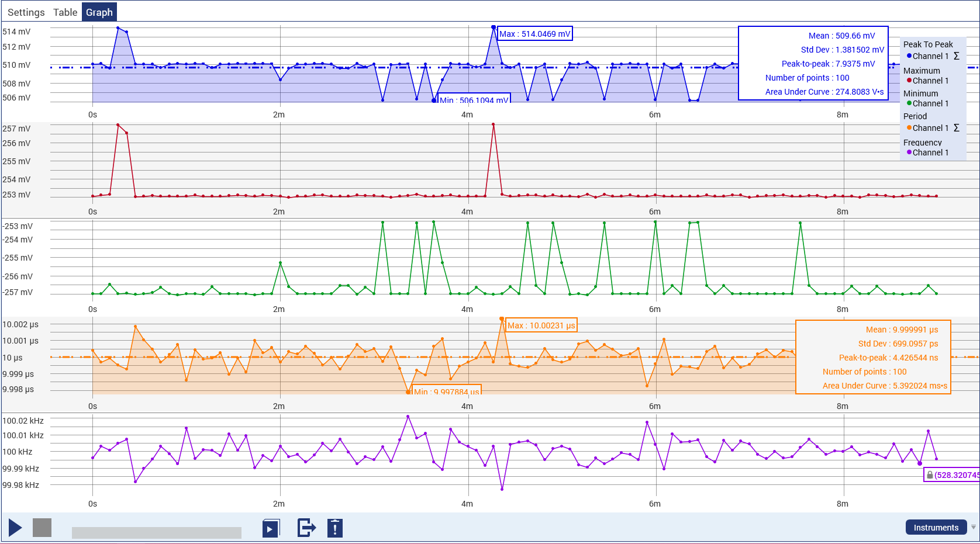Click the gray progress bar in bottom toolbar
The height and width of the screenshot is (544, 980).
coord(156,532)
